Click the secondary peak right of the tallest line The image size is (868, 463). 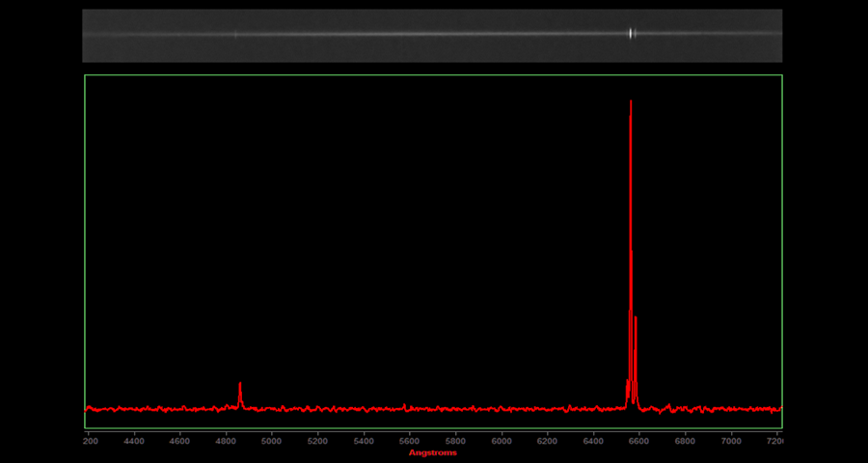coord(636,319)
